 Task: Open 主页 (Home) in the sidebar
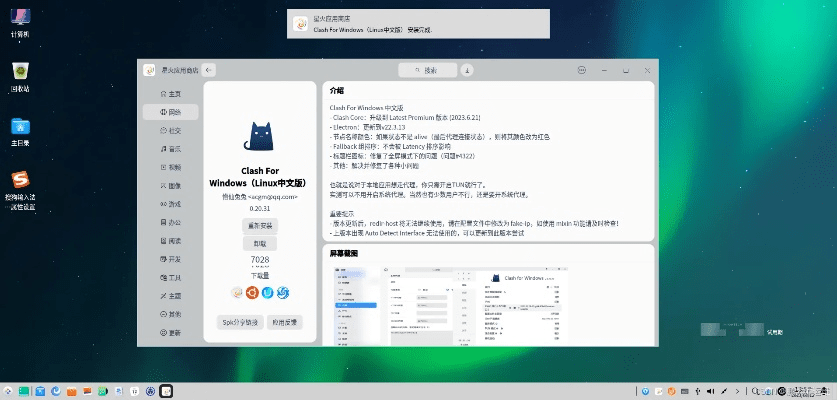pos(171,94)
